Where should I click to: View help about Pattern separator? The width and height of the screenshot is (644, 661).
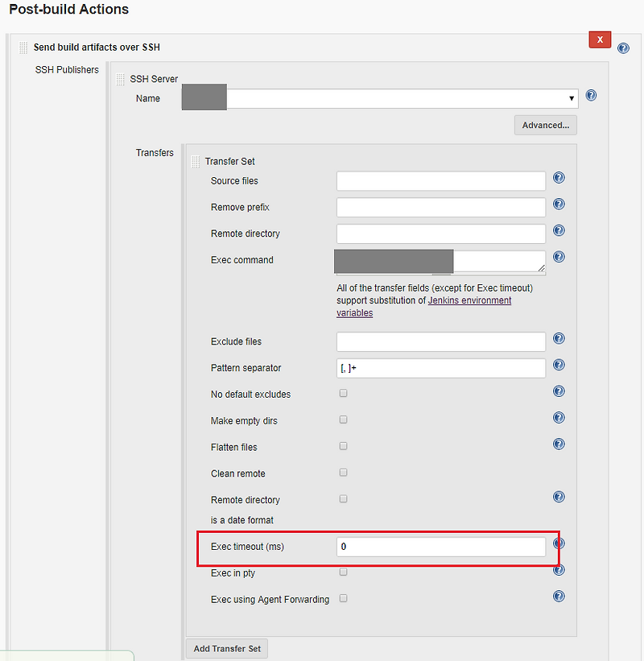[559, 365]
